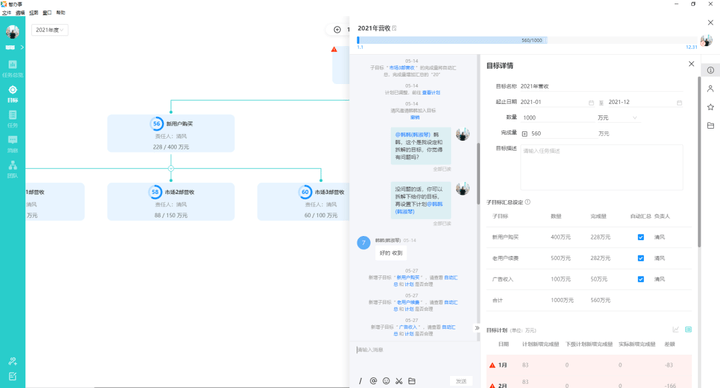This screenshot has width=720, height=388.
Task: Click the 56 progress ring on 新用户购买
Action: 157,124
